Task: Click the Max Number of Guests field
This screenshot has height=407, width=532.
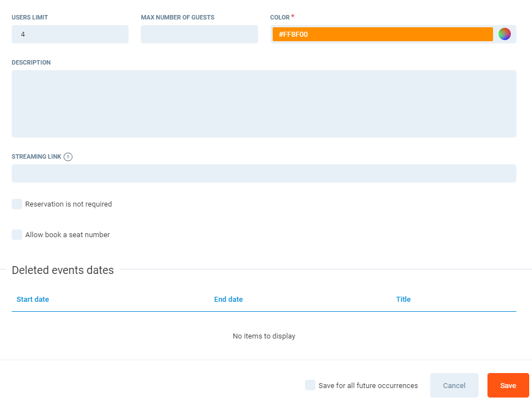Action: point(199,35)
